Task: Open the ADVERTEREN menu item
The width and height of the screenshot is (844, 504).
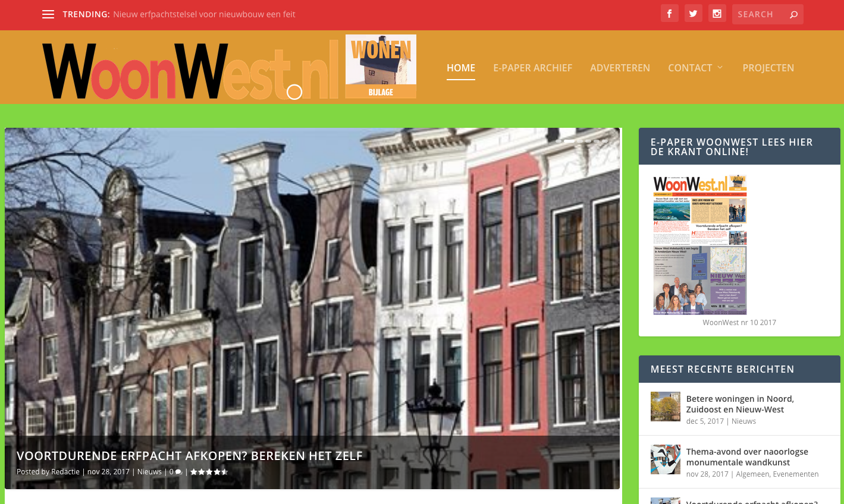Action: pyautogui.click(x=620, y=68)
